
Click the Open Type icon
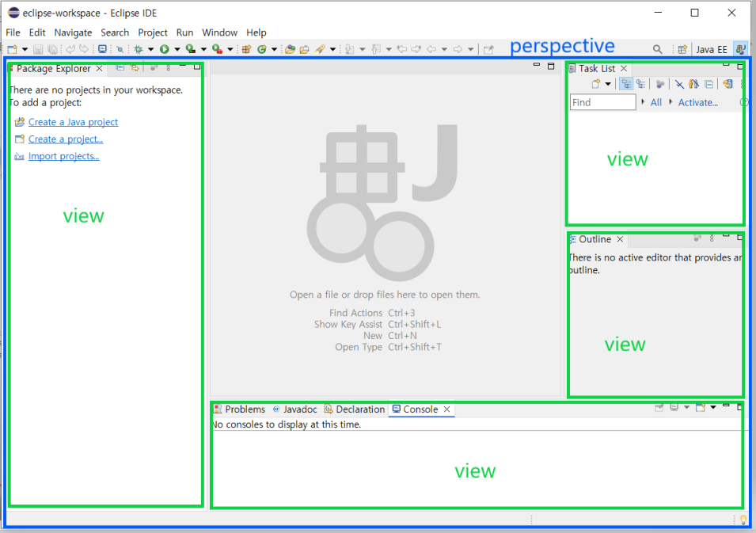point(290,49)
